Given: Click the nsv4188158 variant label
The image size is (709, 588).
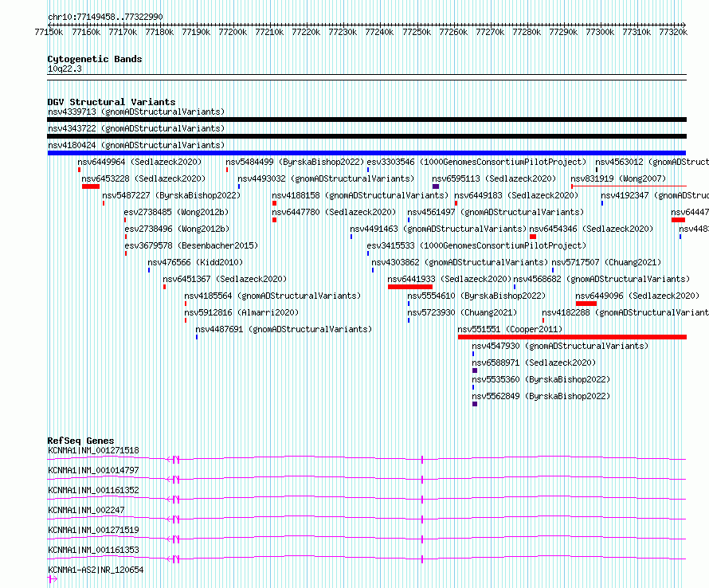Looking at the screenshot, I should pyautogui.click(x=360, y=195).
